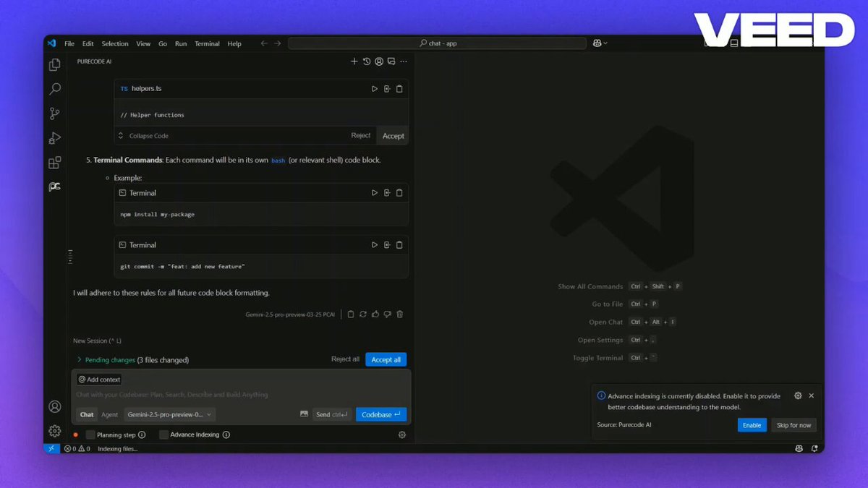Open the Run menu

pos(181,43)
